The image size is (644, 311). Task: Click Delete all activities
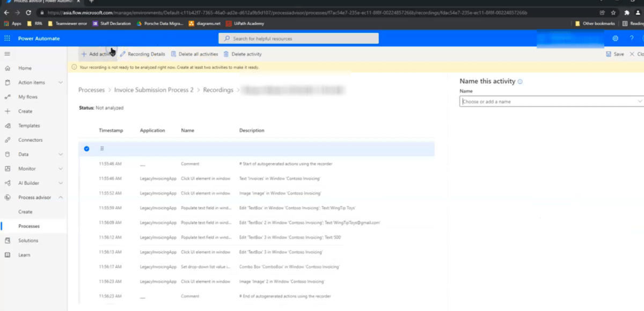pos(194,54)
